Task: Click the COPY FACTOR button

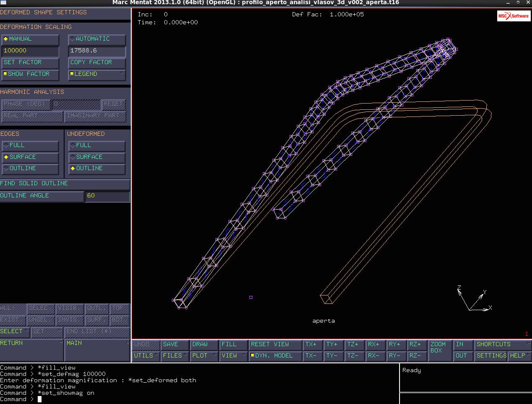Action: click(97, 62)
